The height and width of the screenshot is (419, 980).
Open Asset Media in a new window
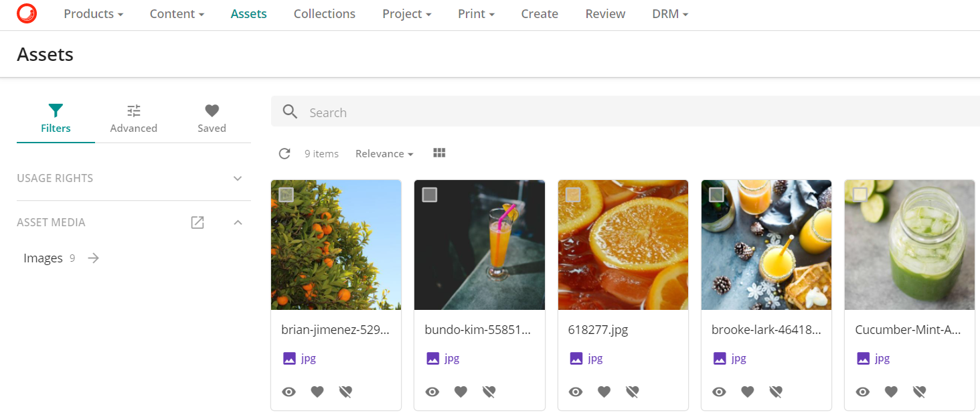click(x=197, y=222)
